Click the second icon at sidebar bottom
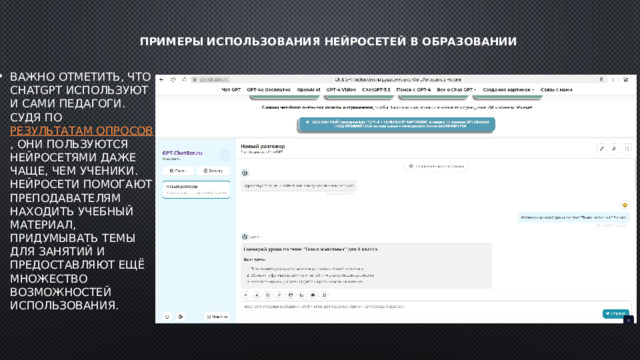 (180, 317)
